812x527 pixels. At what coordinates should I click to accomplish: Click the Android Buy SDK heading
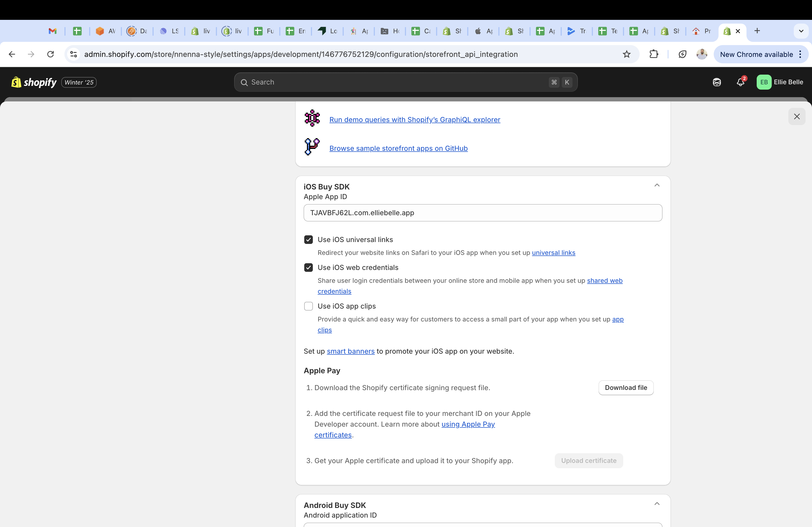(334, 505)
